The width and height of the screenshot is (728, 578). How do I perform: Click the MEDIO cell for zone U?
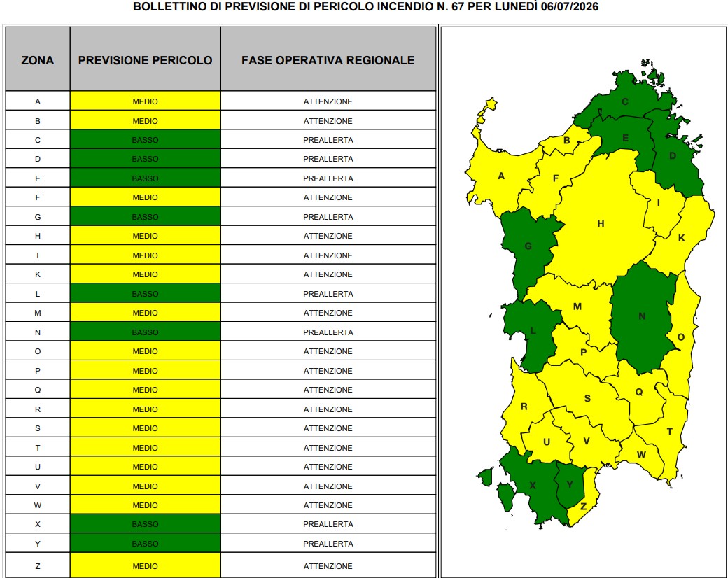146,467
